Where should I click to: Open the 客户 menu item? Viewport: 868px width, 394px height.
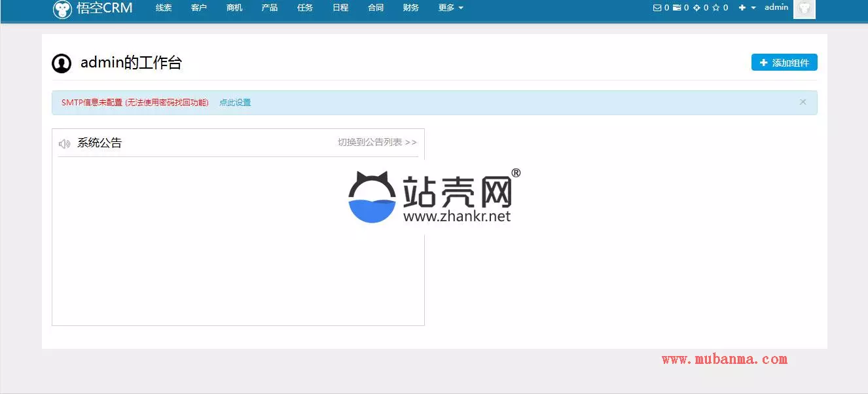[199, 8]
